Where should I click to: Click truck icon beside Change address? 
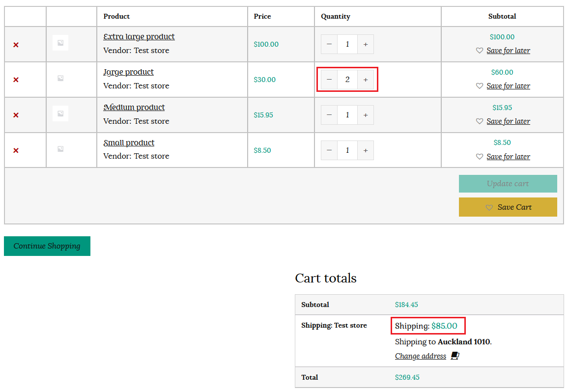pyautogui.click(x=455, y=356)
